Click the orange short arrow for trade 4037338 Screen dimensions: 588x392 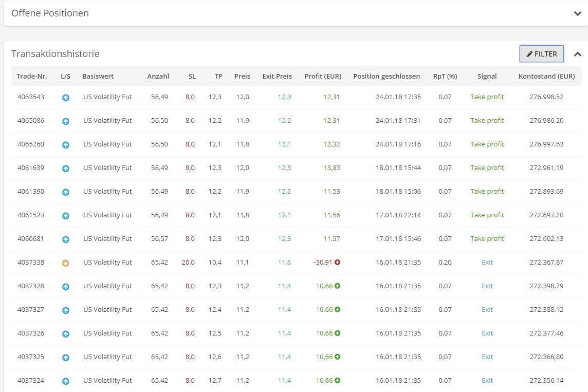tap(65, 263)
